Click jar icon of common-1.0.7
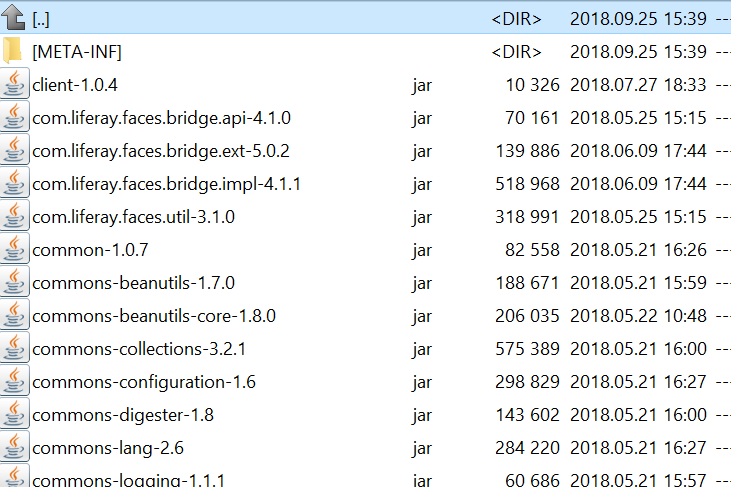The height and width of the screenshot is (497, 740). pyautogui.click(x=14, y=249)
